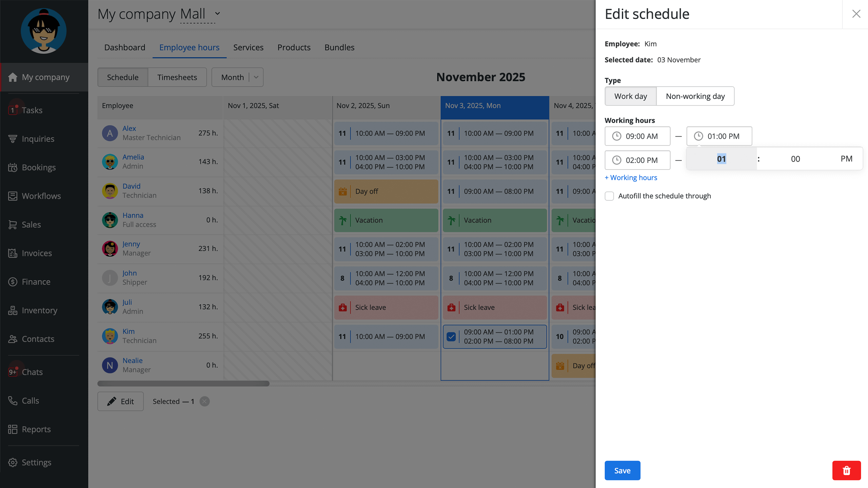Image resolution: width=868 pixels, height=488 pixels.
Task: Enable Autofill the schedule through checkbox
Action: pyautogui.click(x=609, y=196)
